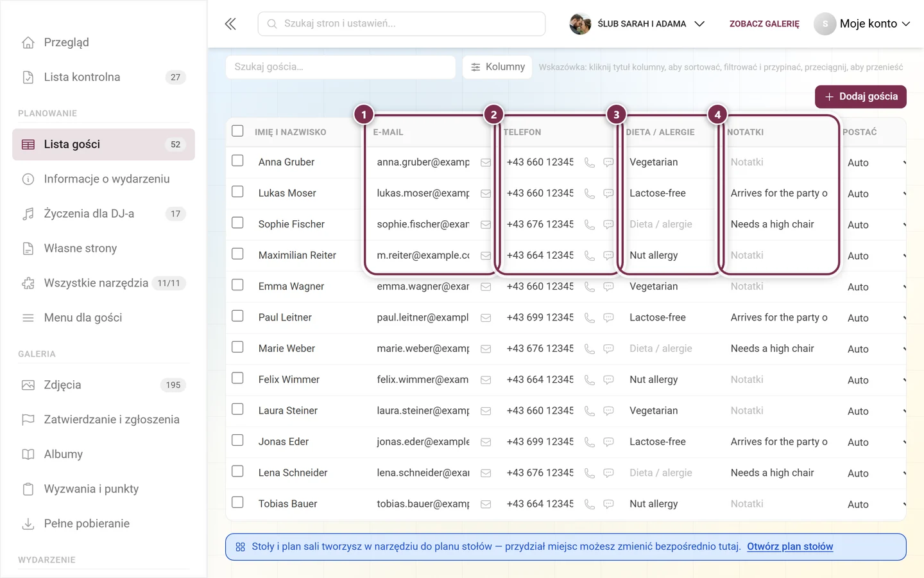
Task: Go to Lista kontrolna
Action: pos(103,77)
